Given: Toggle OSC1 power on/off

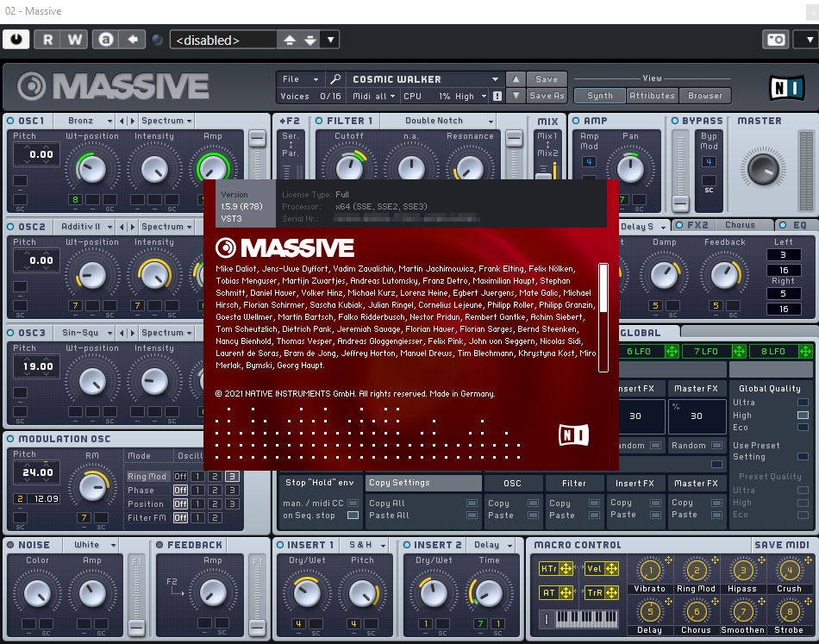Looking at the screenshot, I should (10, 121).
